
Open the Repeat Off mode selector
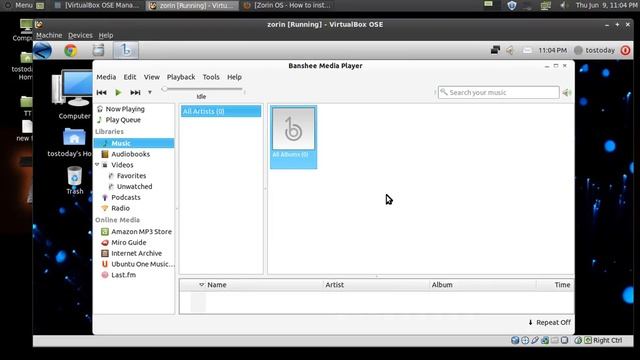549,322
